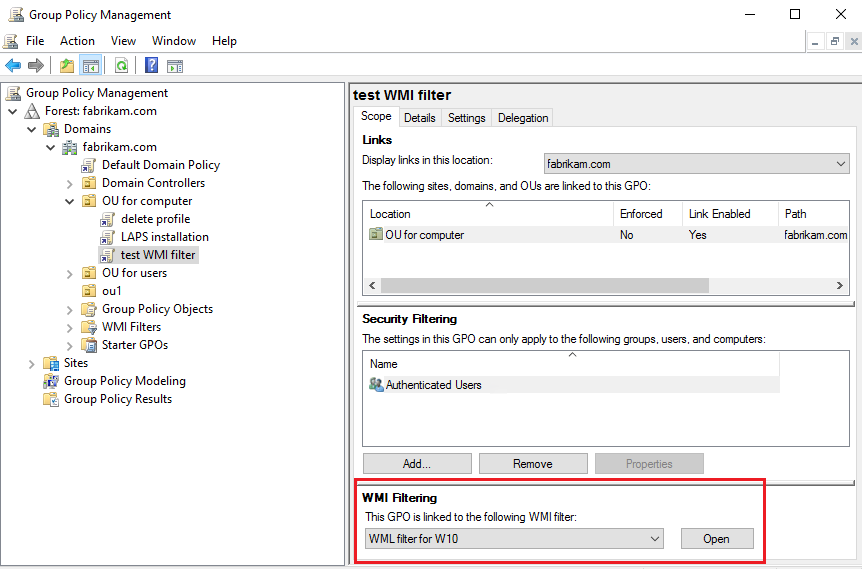Click the Forest fabrikam.com icon
This screenshot has width=862, height=569.
(x=32, y=111)
